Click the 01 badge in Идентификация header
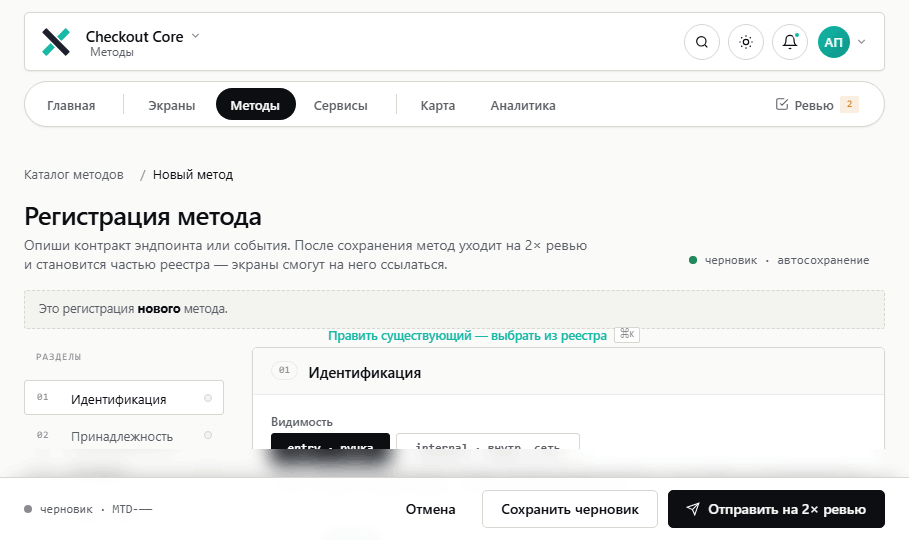Screen dimensions: 909x540 [x=284, y=370]
